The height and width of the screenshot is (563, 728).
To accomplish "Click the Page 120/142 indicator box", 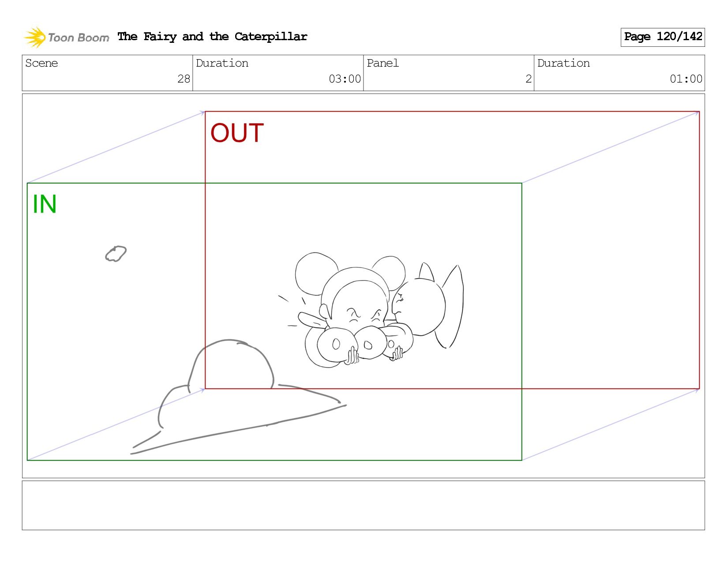I will 663,37.
